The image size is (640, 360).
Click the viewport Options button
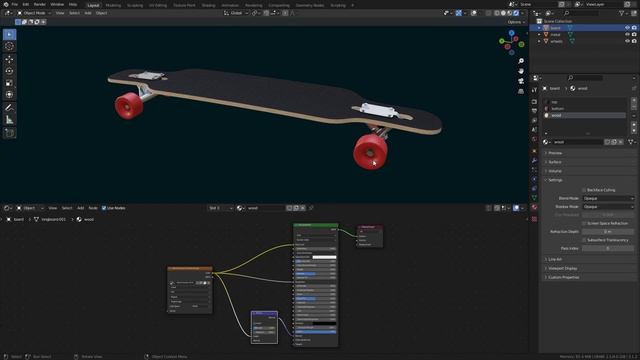(x=516, y=22)
